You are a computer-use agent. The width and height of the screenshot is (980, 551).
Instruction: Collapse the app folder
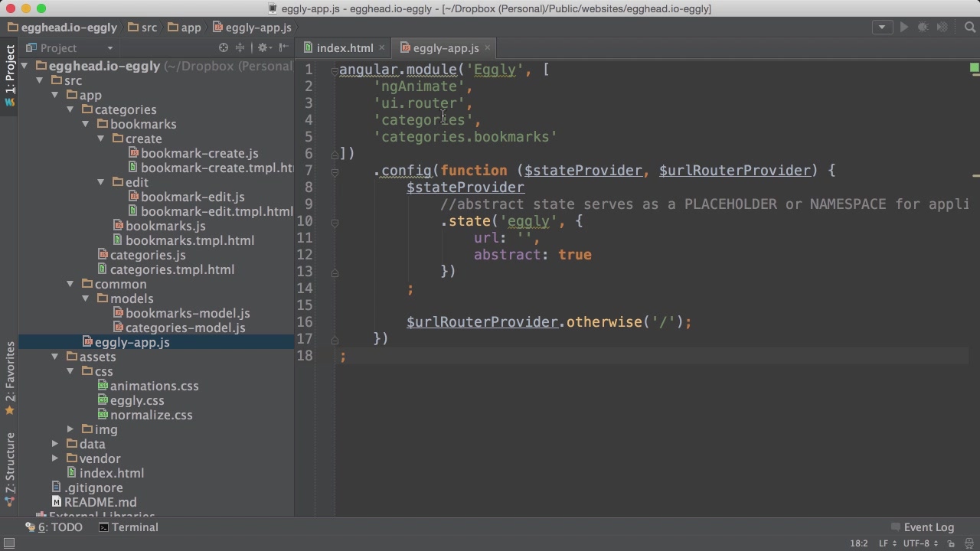tap(55, 95)
